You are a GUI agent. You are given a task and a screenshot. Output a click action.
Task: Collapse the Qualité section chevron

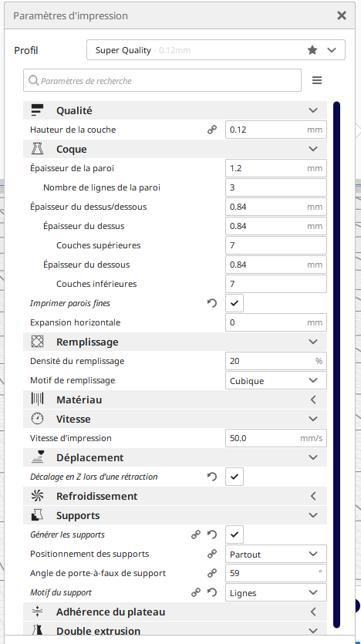313,110
